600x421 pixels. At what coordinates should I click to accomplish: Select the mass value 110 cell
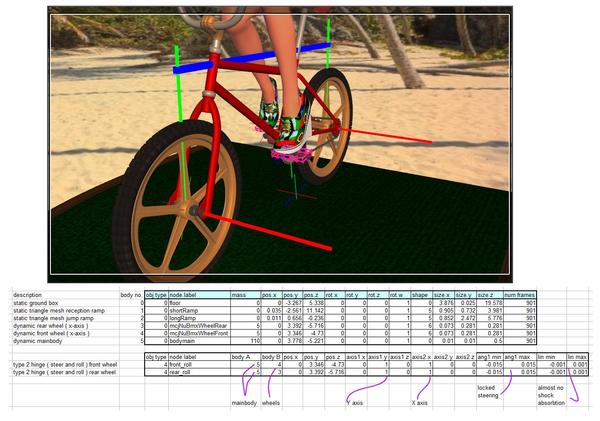246,341
